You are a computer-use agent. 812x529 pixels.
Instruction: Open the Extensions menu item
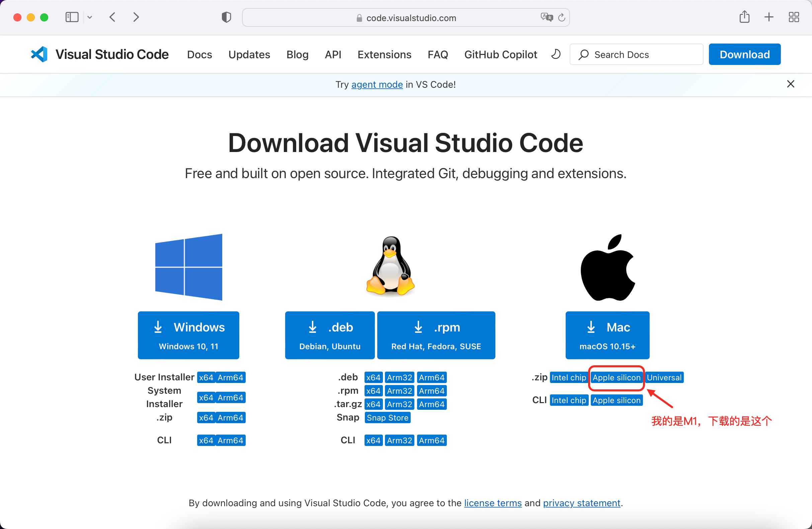[x=384, y=55]
